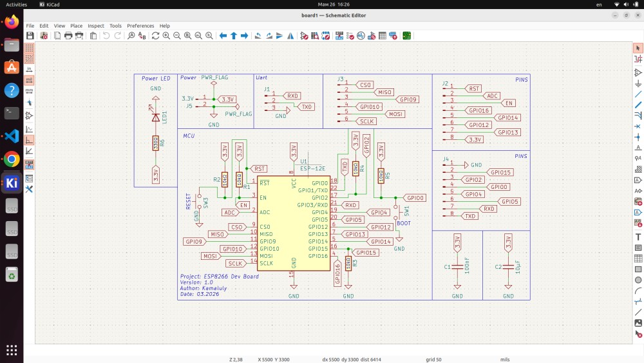Image resolution: width=644 pixels, height=363 pixels.
Task: Open the Help menu
Action: pos(165,26)
